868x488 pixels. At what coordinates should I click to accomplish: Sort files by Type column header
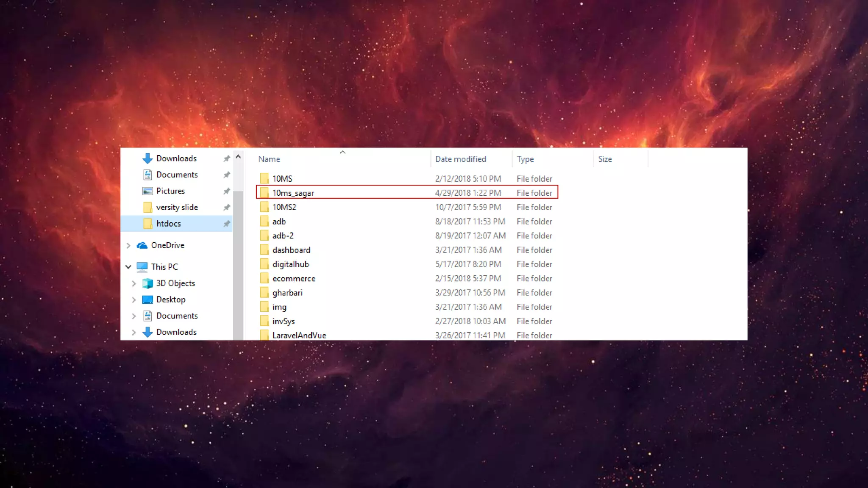(x=525, y=159)
